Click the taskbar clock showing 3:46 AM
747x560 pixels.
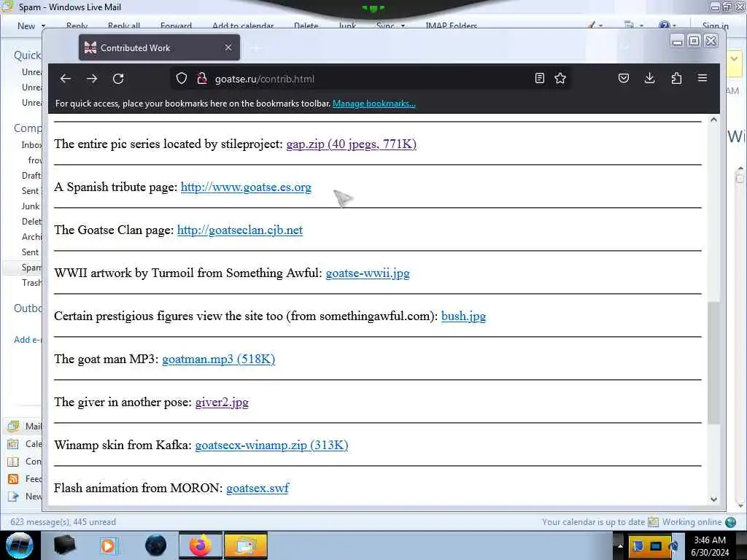click(710, 545)
